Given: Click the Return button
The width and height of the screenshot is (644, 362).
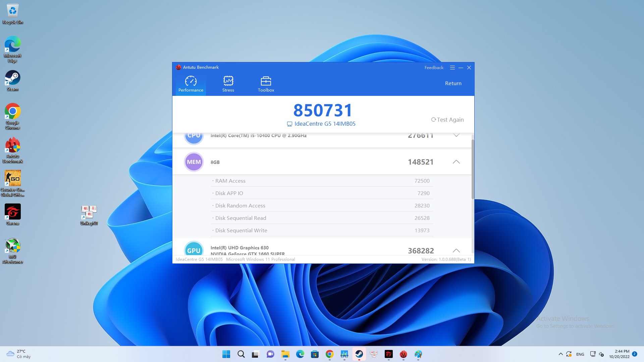Looking at the screenshot, I should [453, 83].
